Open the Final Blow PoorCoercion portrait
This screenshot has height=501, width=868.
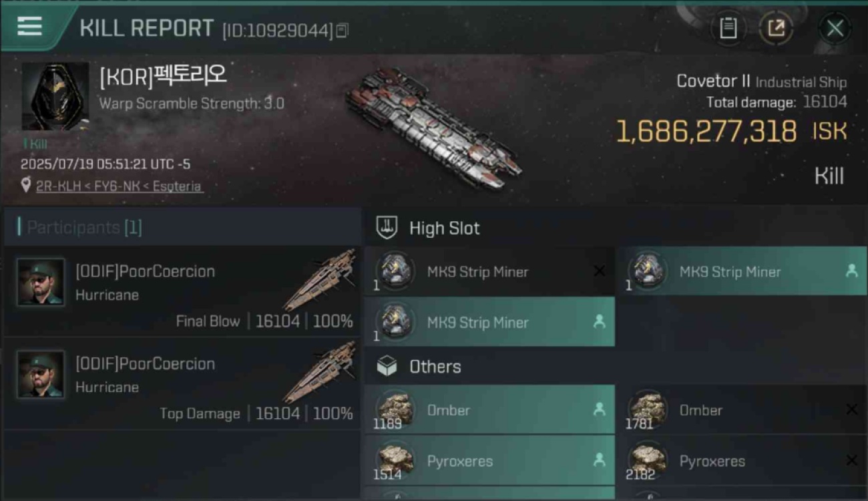(41, 283)
